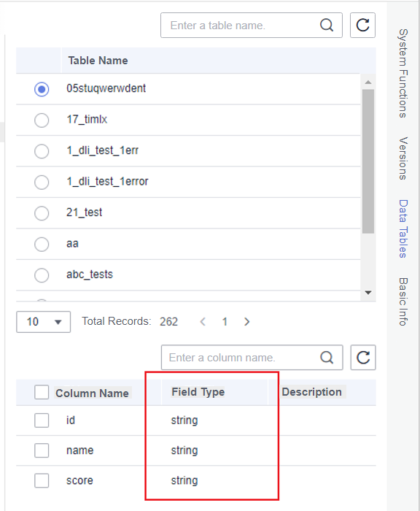Screen dimensions: 420x511
Task: Select the abc_tests table radio button
Action: pyautogui.click(x=42, y=275)
